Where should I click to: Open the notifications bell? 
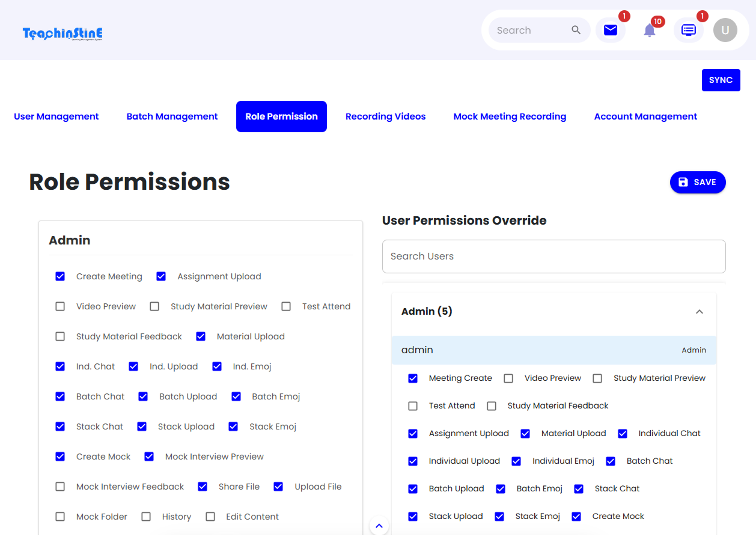[x=649, y=30]
